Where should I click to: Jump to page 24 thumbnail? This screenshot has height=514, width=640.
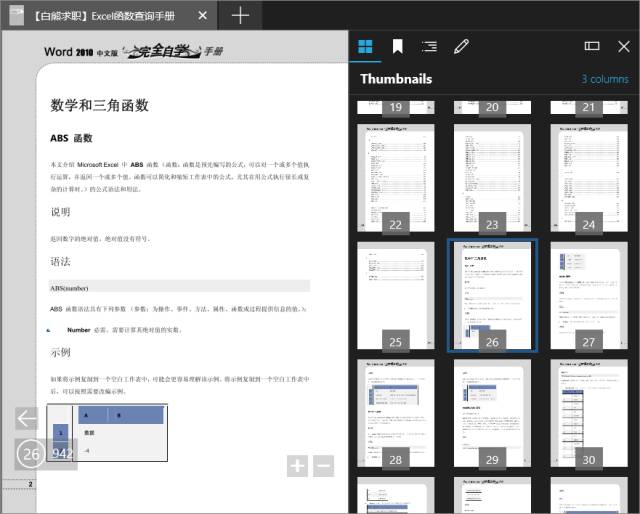click(589, 178)
